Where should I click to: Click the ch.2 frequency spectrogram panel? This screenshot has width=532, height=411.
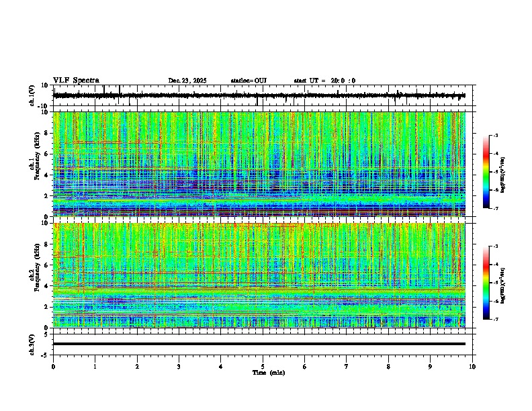coord(259,275)
